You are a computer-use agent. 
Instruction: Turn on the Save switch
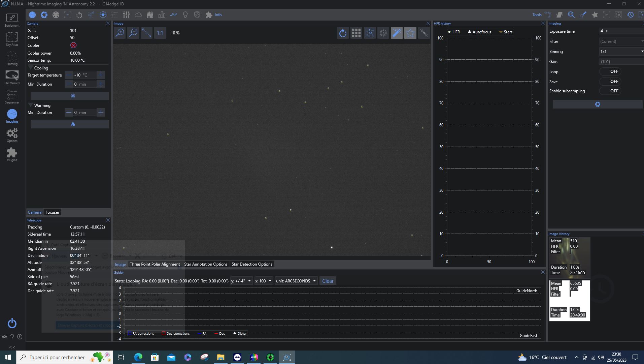[x=610, y=82]
